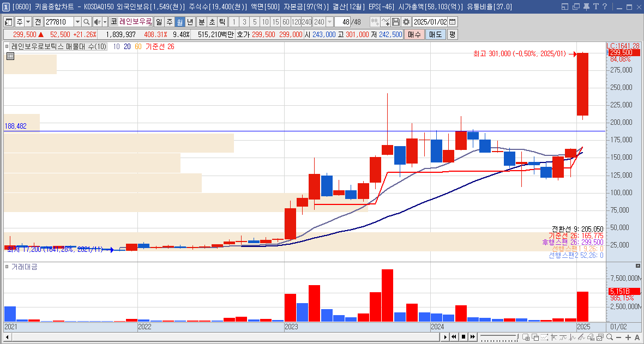The height and width of the screenshot is (344, 644).
Task: Open chart settings gear icon
Action: (406, 22)
